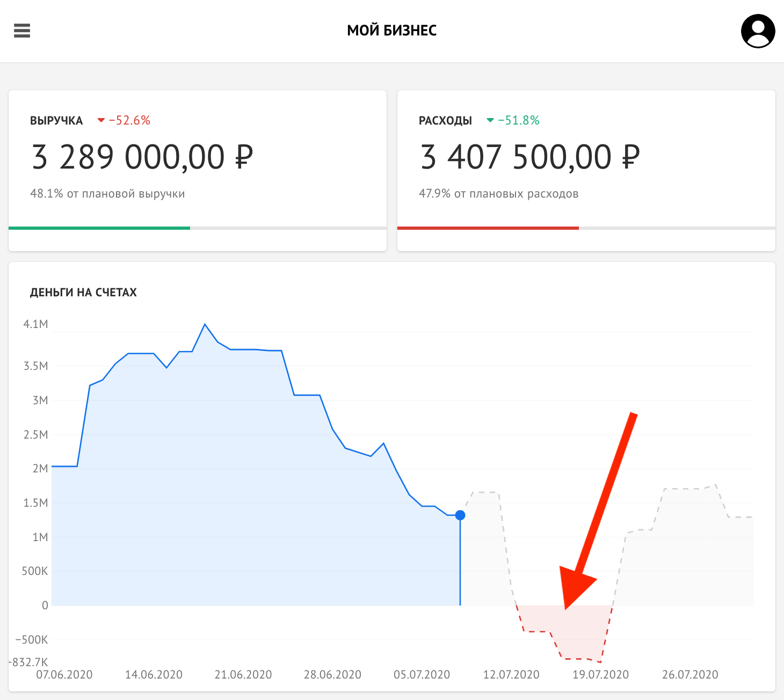Click the green -51.8% expenses change indicator
Image resolution: width=784 pixels, height=700 pixels.
(513, 120)
